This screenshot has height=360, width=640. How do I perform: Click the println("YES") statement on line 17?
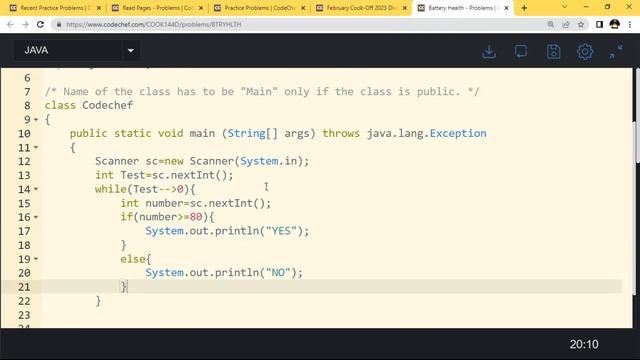click(x=227, y=231)
